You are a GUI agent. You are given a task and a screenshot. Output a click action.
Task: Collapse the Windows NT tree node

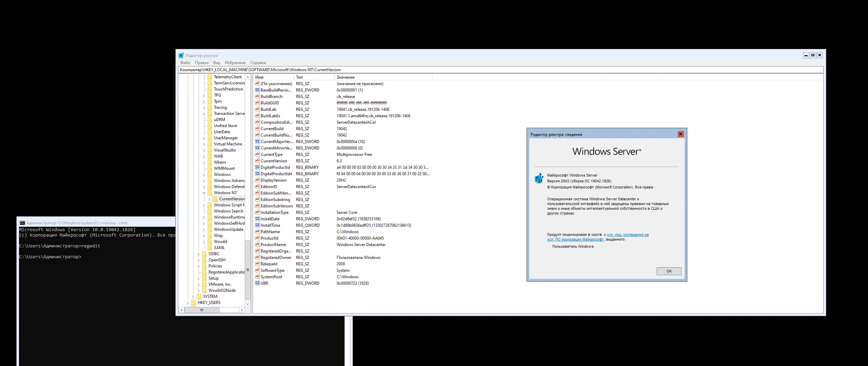click(204, 193)
